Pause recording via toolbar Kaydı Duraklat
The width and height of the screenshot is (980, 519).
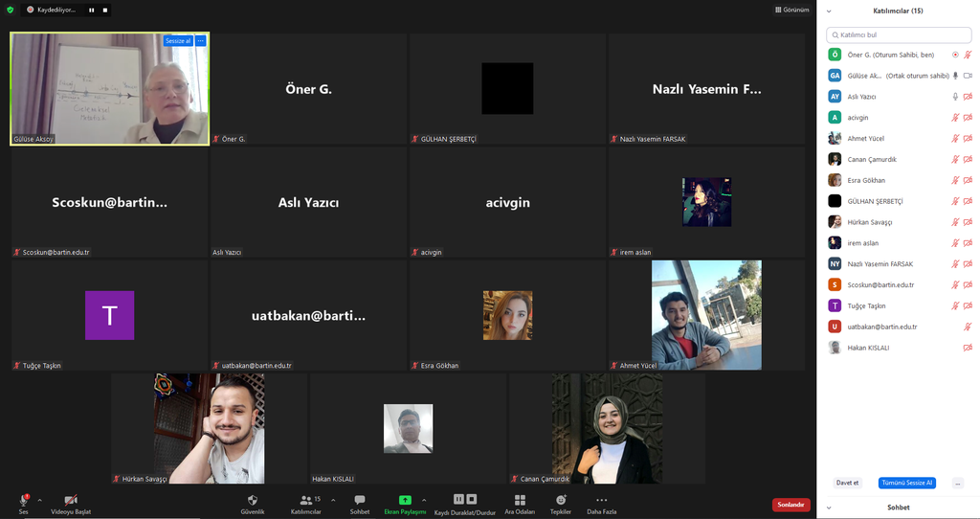[x=458, y=499]
